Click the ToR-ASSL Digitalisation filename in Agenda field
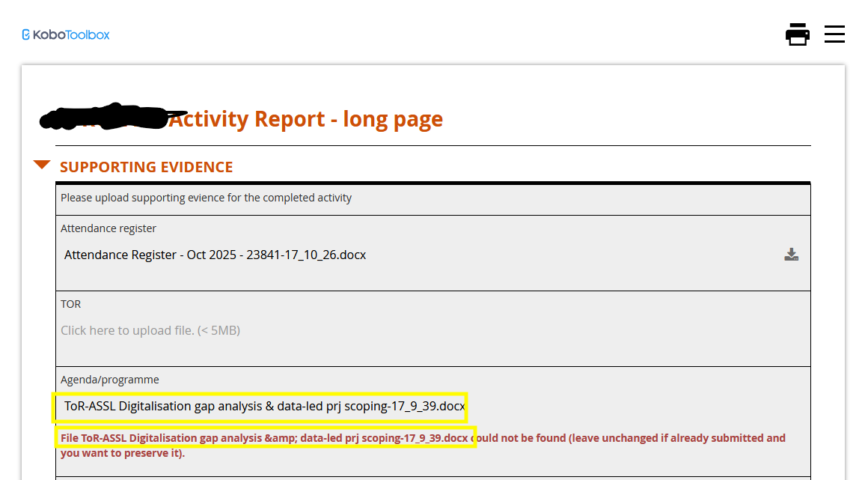The image size is (868, 480). point(264,407)
